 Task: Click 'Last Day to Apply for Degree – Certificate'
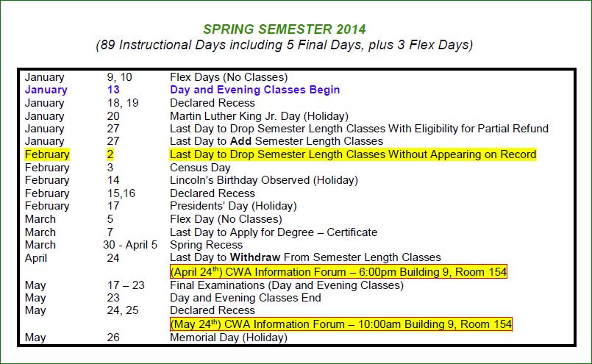[274, 232]
